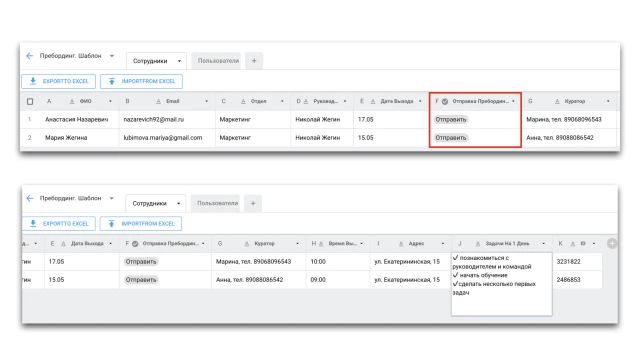This screenshot has width=640, height=360.
Task: Select the Мария Жегина name cell
Action: [78, 138]
